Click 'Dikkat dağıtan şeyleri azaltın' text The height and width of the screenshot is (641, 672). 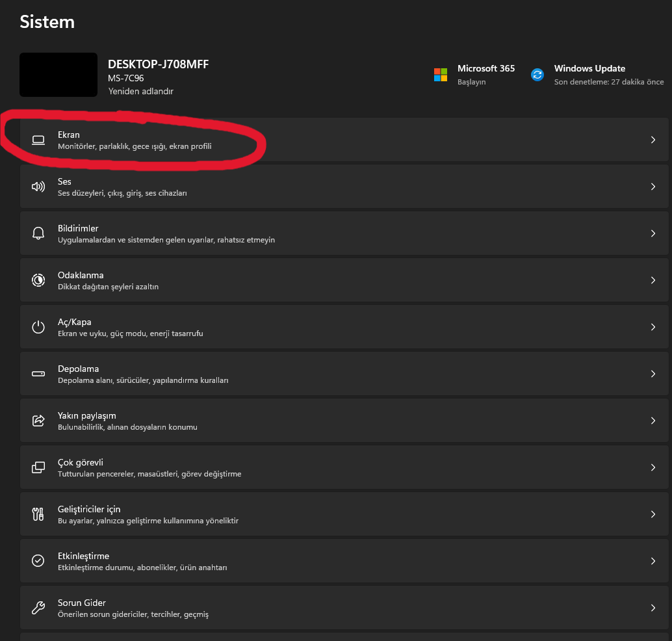tap(108, 287)
